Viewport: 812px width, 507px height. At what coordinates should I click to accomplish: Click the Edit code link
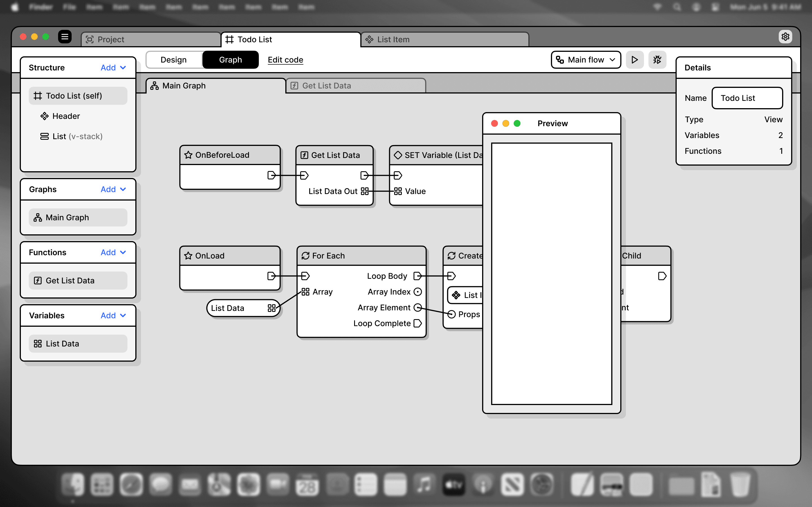point(285,60)
